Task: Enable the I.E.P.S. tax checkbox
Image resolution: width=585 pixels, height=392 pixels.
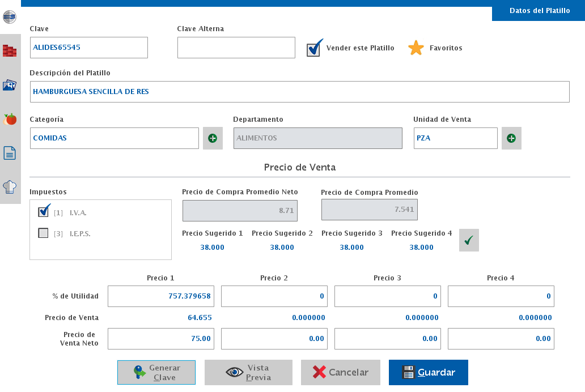Action: click(x=43, y=233)
